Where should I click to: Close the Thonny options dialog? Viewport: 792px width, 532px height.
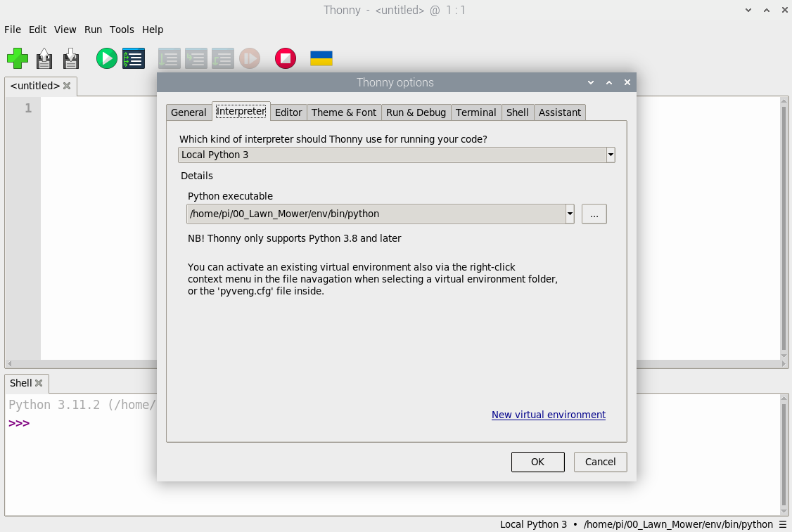[x=627, y=82]
